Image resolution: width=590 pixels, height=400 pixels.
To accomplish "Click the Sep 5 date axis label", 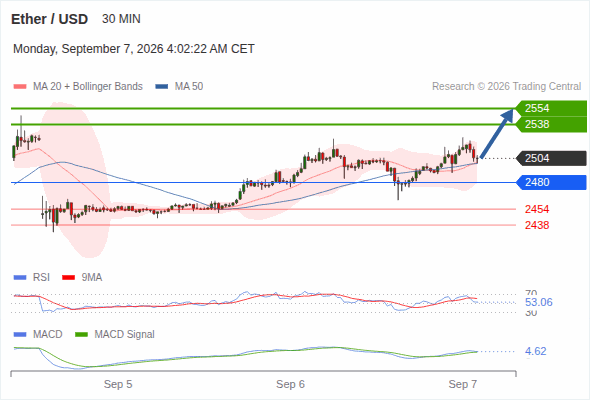I will click(x=118, y=384).
